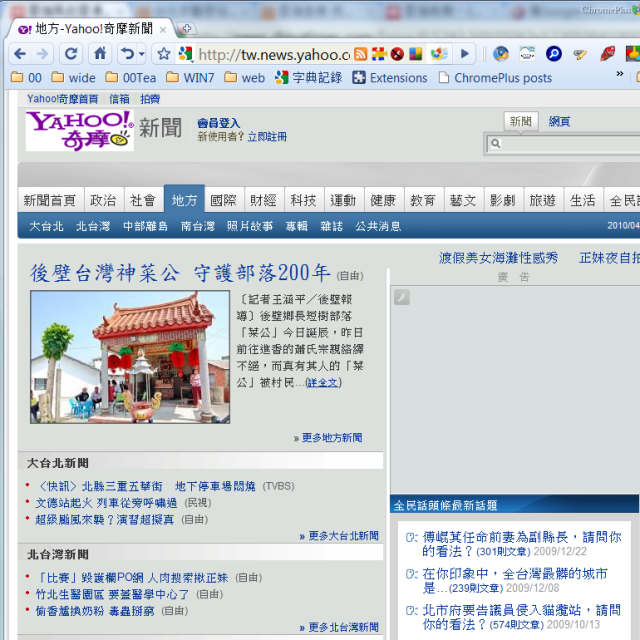The image size is (640, 640).
Task: Show hidden bookmarks with the double chevron
Action: pyautogui.click(x=620, y=73)
